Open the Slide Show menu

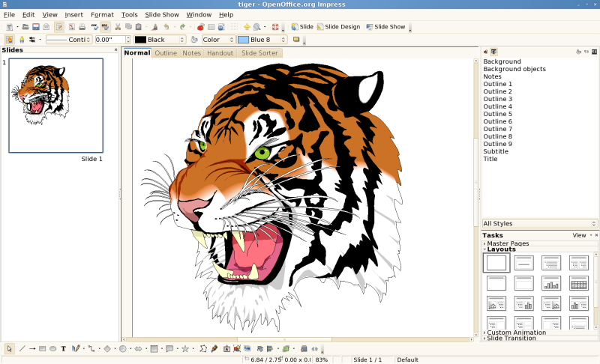[x=161, y=14]
